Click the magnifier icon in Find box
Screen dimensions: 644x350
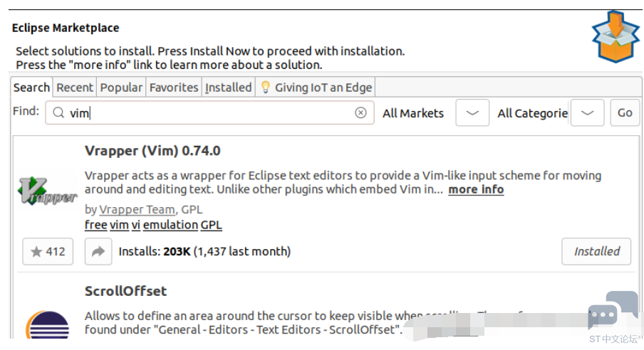point(58,113)
